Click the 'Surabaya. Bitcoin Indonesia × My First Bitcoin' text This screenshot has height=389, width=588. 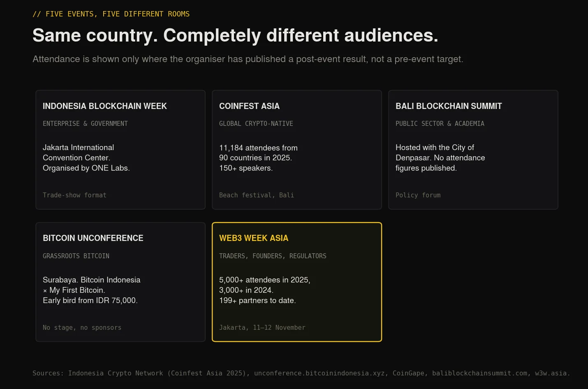92,290
